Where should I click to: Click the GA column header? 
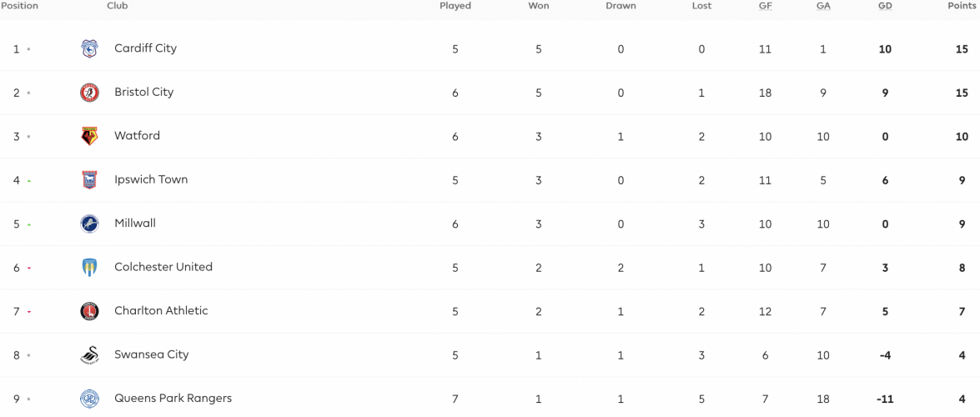(x=823, y=6)
